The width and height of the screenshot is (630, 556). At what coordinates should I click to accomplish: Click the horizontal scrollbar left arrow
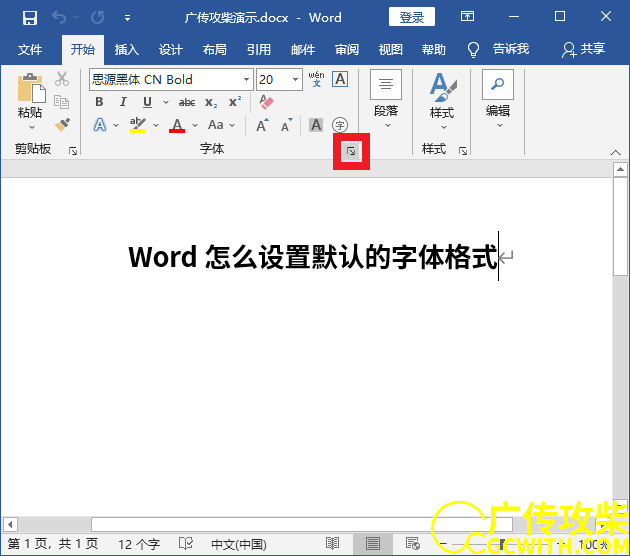[x=10, y=524]
